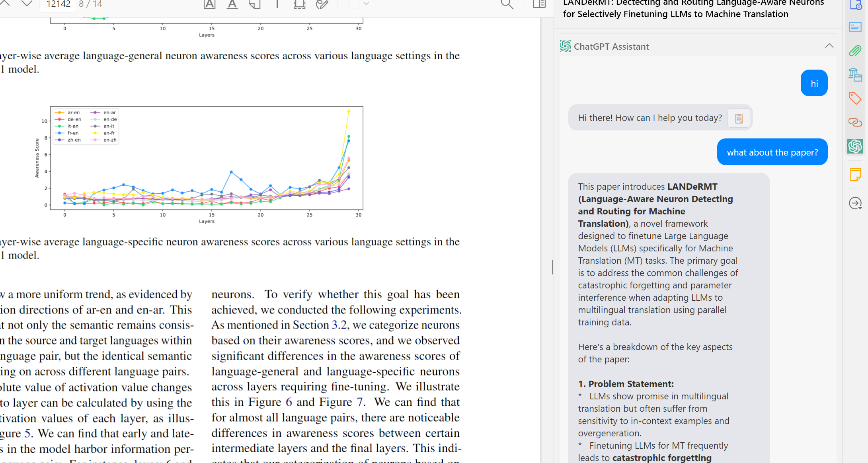Click the bold 'catastrophic forgetting' text
This screenshot has height=463, width=868.
(x=662, y=458)
